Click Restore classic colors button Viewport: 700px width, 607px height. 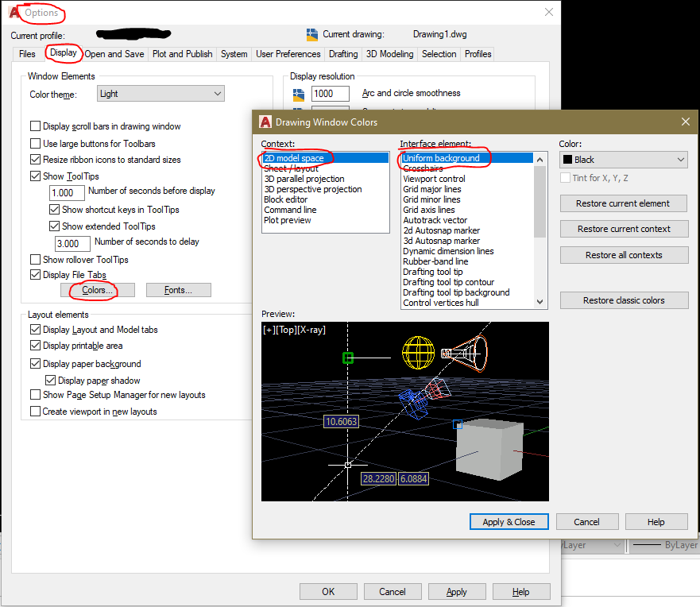(x=624, y=300)
